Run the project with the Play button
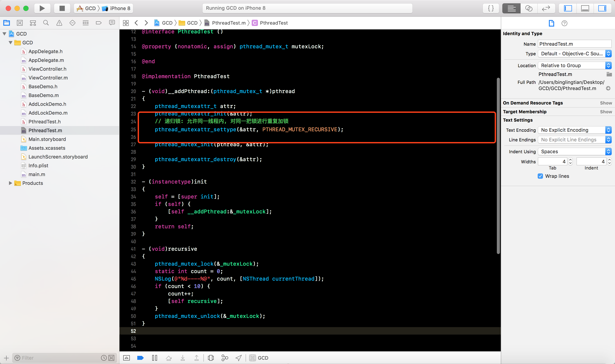Viewport: 615px width, 364px height. [x=42, y=8]
